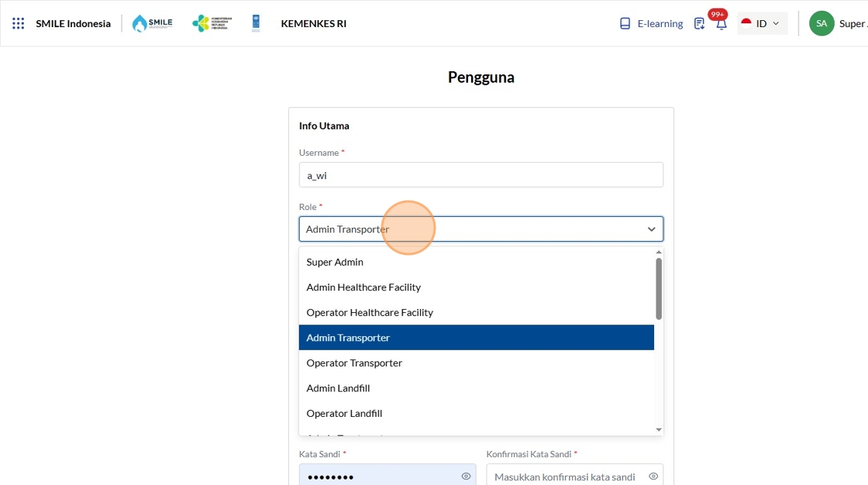Click the SMILE water-drop logo

coord(152,23)
